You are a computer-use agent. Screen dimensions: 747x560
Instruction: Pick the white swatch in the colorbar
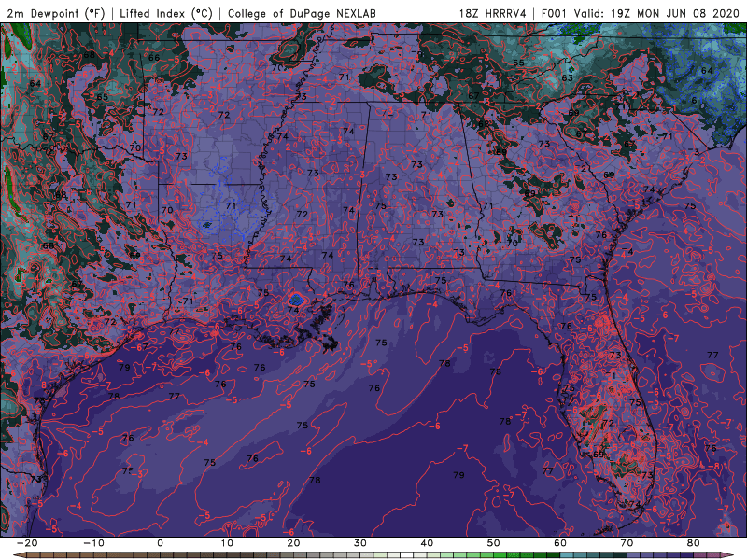[x=407, y=555]
